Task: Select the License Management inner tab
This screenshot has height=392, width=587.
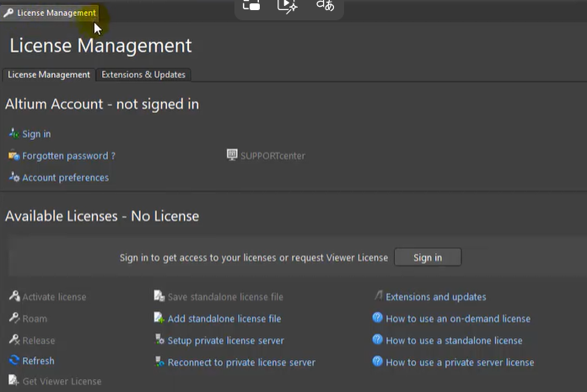Action: point(49,75)
